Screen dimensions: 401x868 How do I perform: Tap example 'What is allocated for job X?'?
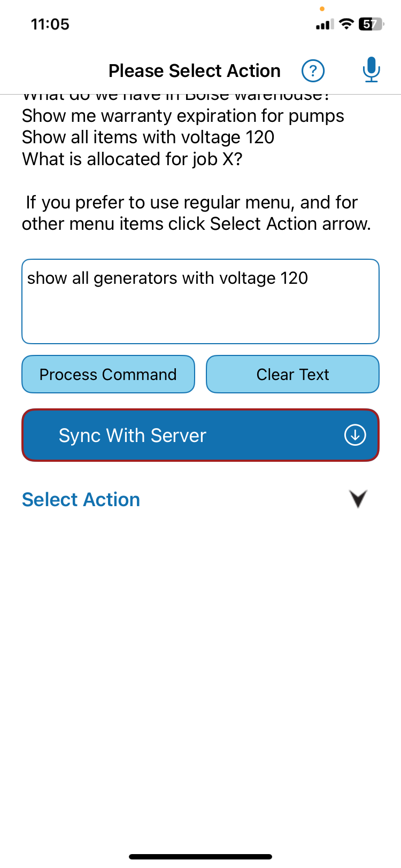132,159
